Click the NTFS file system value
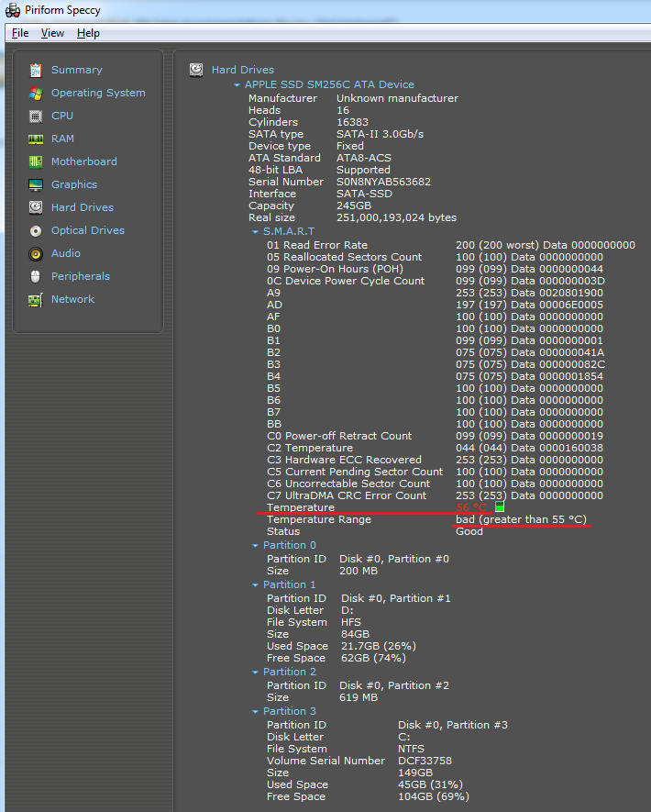The image size is (651, 812). (x=411, y=749)
